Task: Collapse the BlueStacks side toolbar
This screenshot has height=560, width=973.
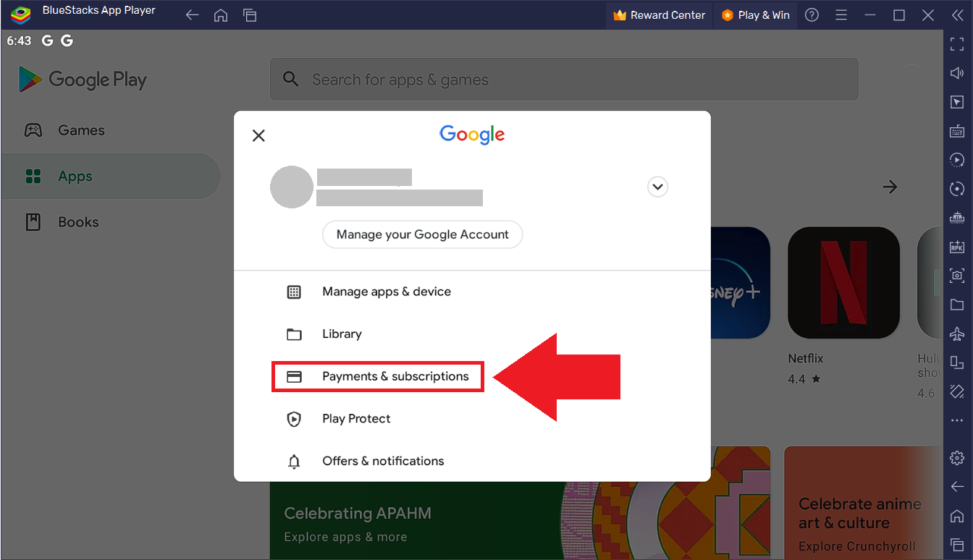Action: (957, 15)
